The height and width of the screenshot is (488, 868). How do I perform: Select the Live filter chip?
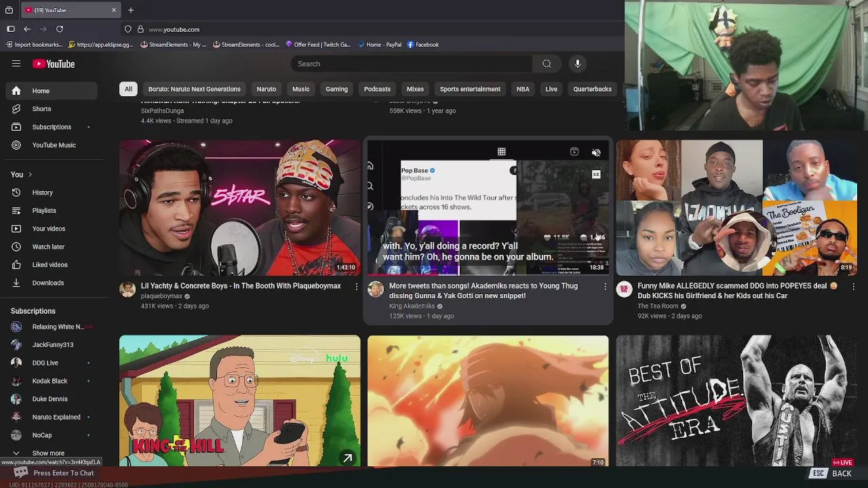point(551,89)
